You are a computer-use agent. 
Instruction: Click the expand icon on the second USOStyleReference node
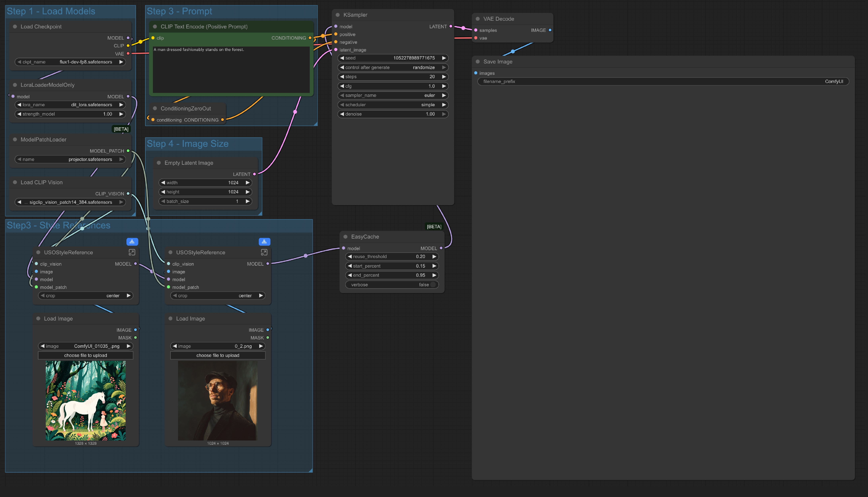click(264, 252)
